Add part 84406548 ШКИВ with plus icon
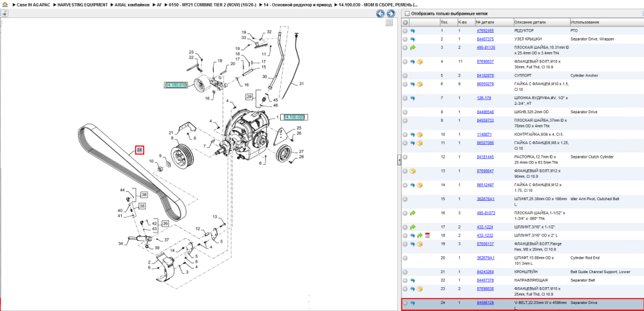This screenshot has width=644, height=311. click(x=405, y=112)
